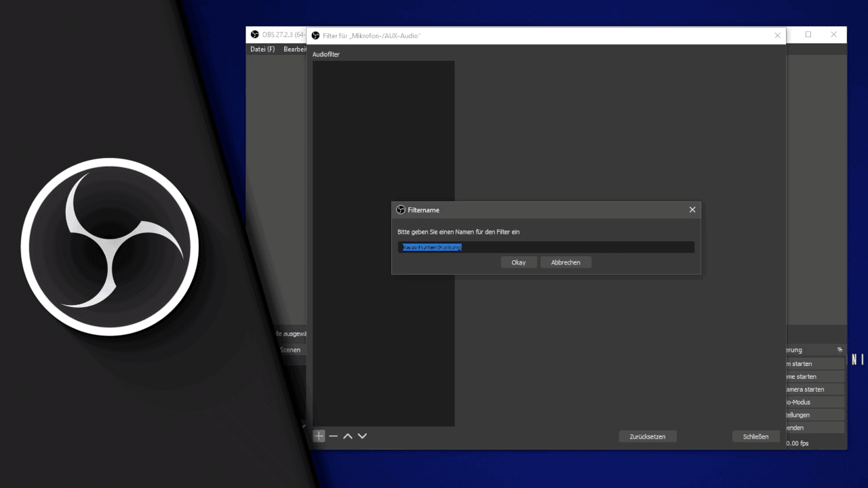Click the Audiofilter list area label
This screenshot has width=868, height=488.
click(x=326, y=54)
